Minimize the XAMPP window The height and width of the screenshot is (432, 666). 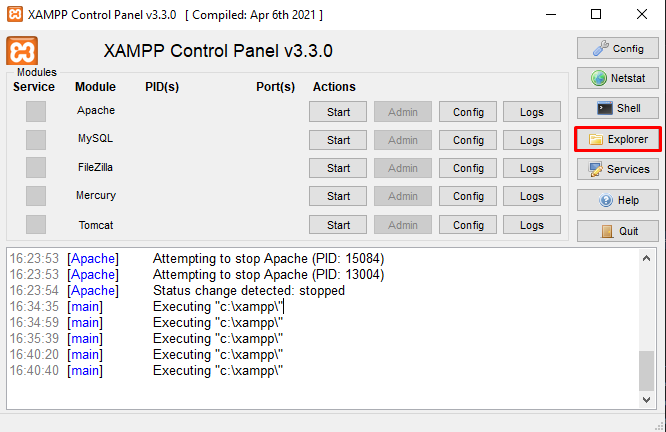click(x=551, y=14)
